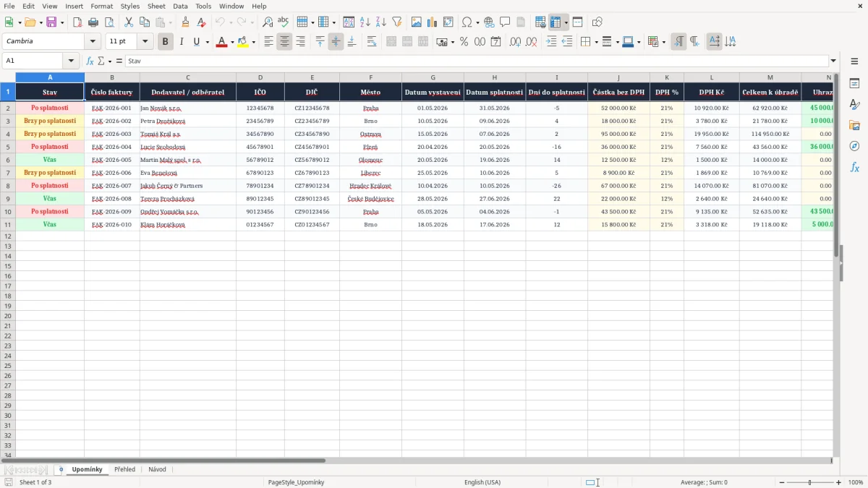The height and width of the screenshot is (488, 868).
Task: Apply yellow background color swatch
Action: pos(243,42)
